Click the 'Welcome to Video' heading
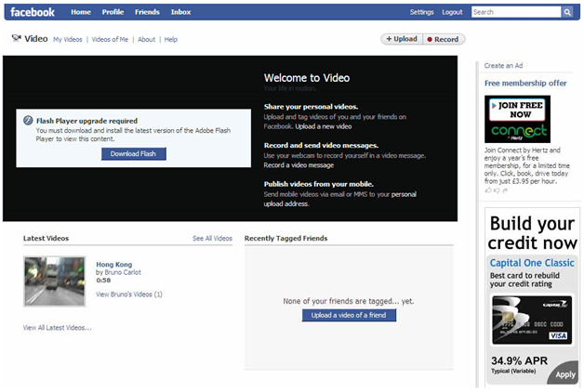 tap(307, 78)
